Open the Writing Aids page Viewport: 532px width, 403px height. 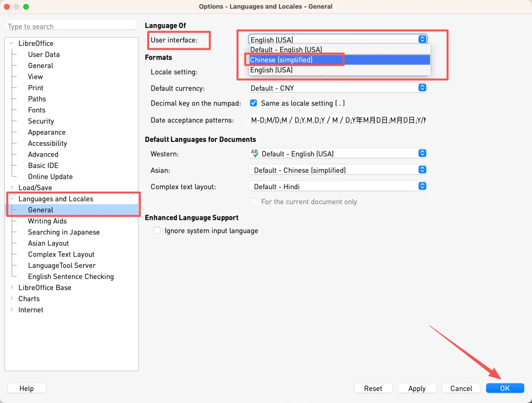(x=47, y=221)
